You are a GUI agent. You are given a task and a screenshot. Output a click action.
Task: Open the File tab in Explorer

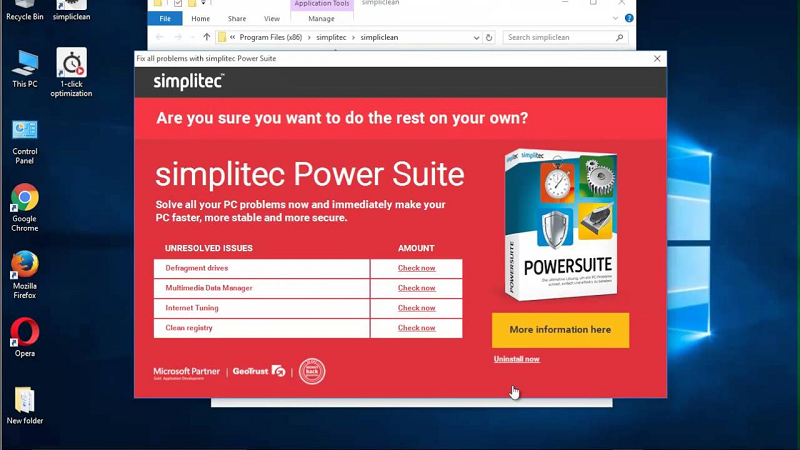point(165,18)
